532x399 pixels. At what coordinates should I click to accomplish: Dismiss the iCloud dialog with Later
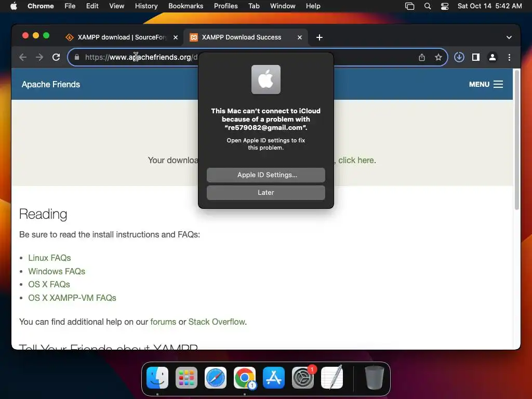coord(265,192)
